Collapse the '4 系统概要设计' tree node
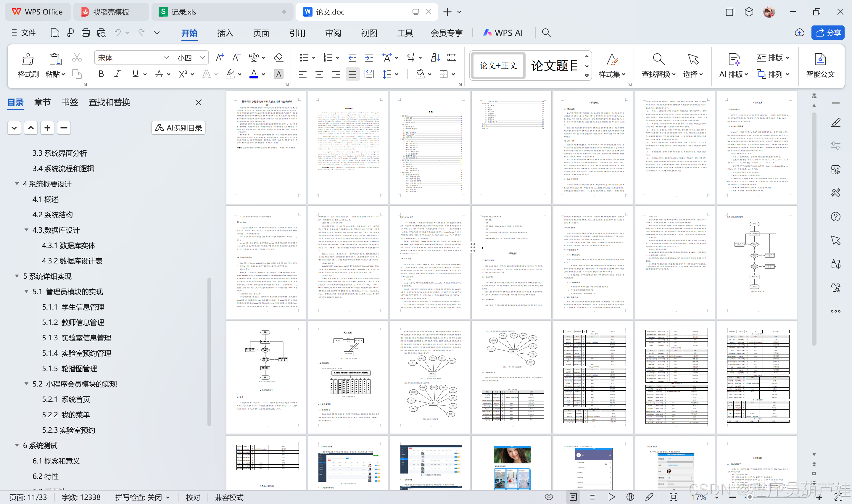This screenshot has width=852, height=504. click(17, 184)
